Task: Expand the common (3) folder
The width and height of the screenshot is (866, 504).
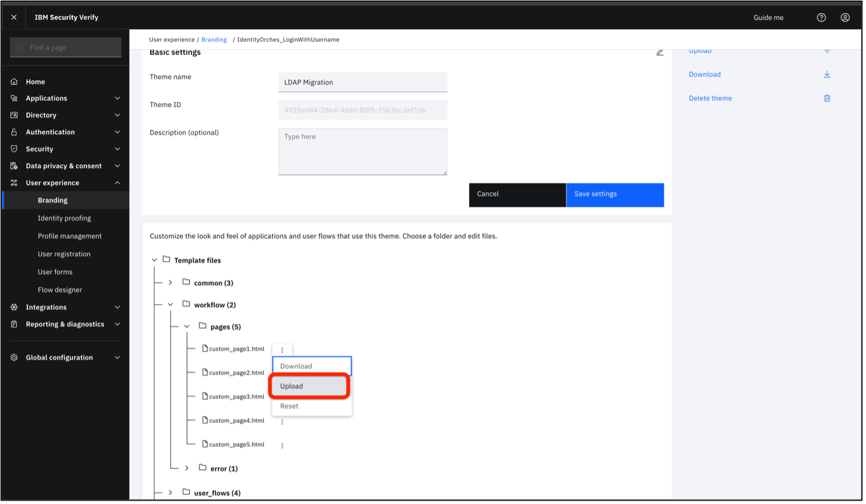Action: coord(170,283)
